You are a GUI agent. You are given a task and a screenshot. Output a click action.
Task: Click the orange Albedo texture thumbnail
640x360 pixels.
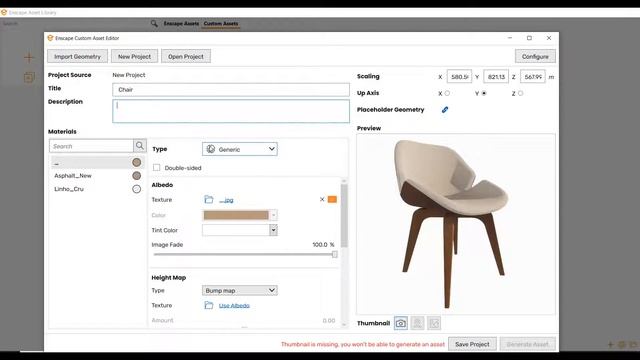tap(332, 199)
